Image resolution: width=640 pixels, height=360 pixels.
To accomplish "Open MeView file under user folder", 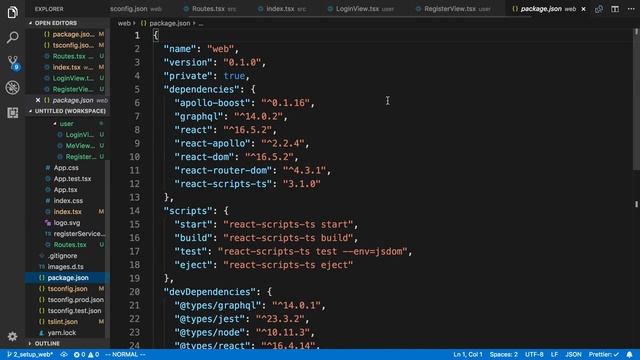I will point(80,146).
